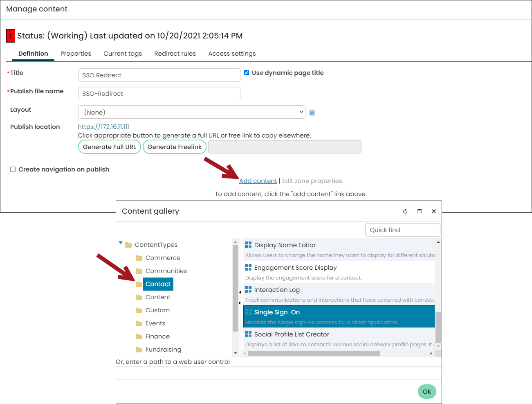Select Interaction Log content item
Viewport: 532px width, 404px height.
click(339, 294)
